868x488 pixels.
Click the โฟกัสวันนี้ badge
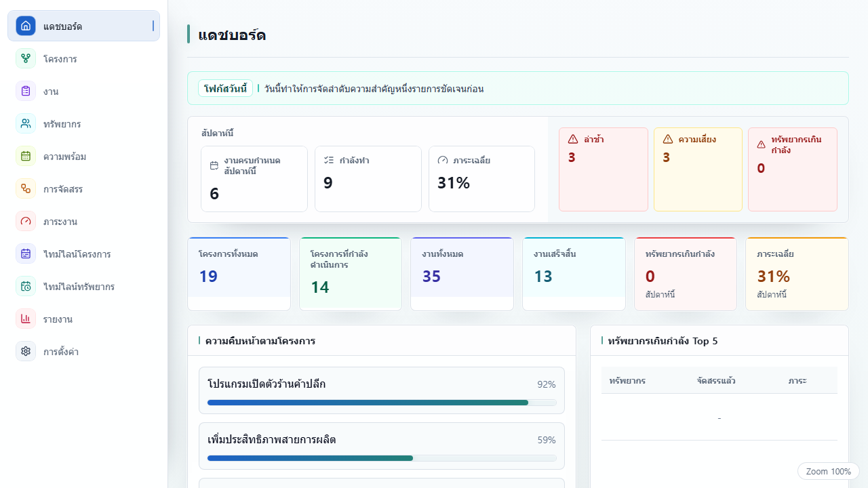tap(225, 88)
